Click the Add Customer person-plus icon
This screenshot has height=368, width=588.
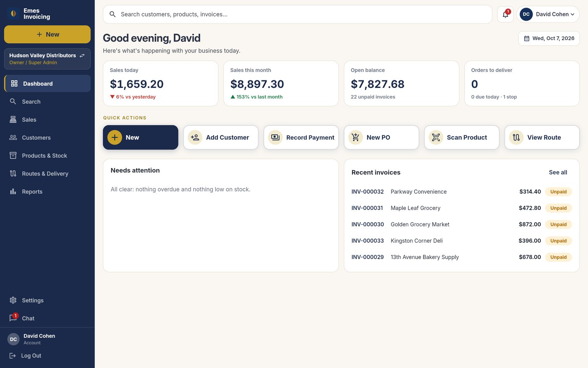coord(195,138)
